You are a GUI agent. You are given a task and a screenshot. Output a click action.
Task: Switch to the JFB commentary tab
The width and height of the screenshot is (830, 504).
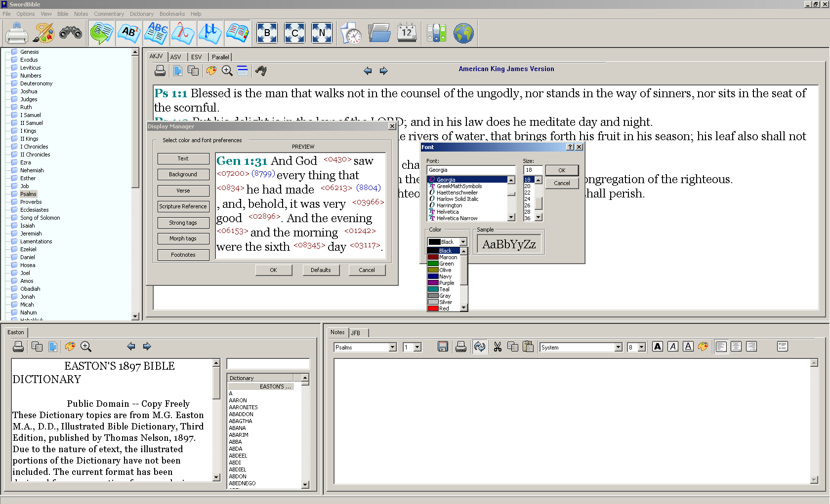356,333
